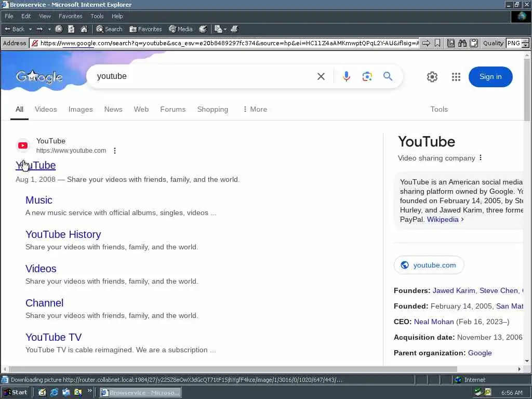The width and height of the screenshot is (532, 399).
Task: Clear the search with the X icon
Action: click(321, 77)
